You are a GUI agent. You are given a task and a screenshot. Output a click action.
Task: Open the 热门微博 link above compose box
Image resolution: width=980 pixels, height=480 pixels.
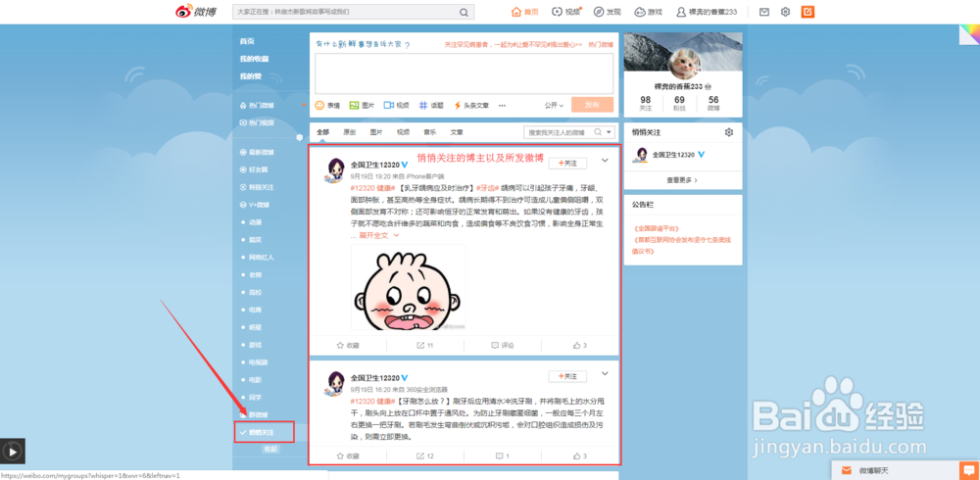pyautogui.click(x=601, y=45)
